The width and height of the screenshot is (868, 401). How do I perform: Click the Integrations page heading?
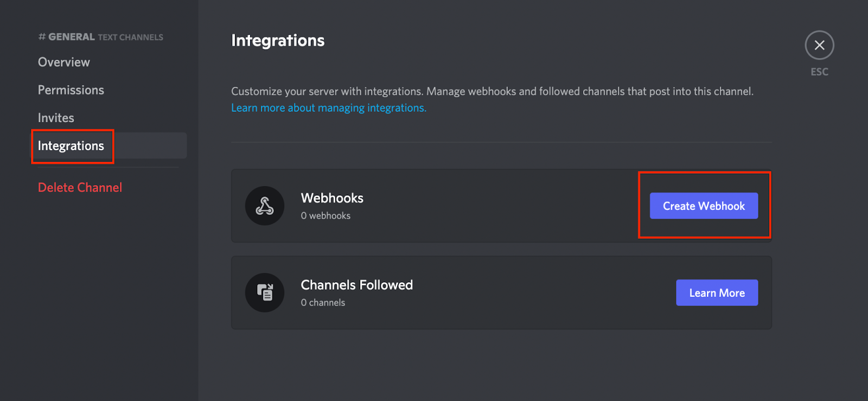click(278, 41)
